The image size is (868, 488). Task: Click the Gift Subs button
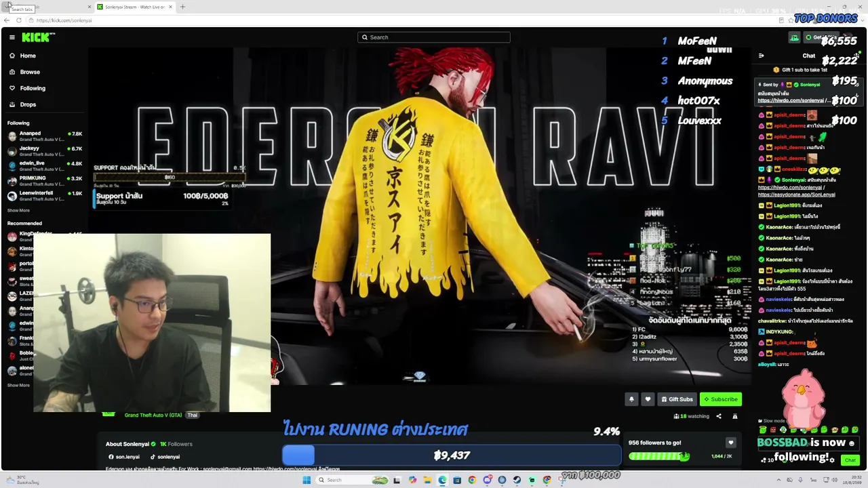[x=677, y=399]
